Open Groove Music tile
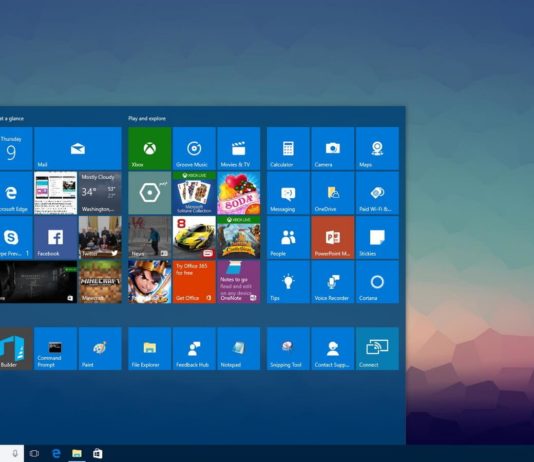Image resolution: width=534 pixels, height=462 pixels. (x=194, y=148)
